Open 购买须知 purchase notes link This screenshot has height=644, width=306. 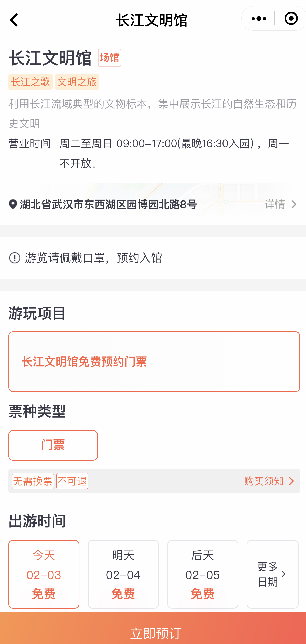264,481
